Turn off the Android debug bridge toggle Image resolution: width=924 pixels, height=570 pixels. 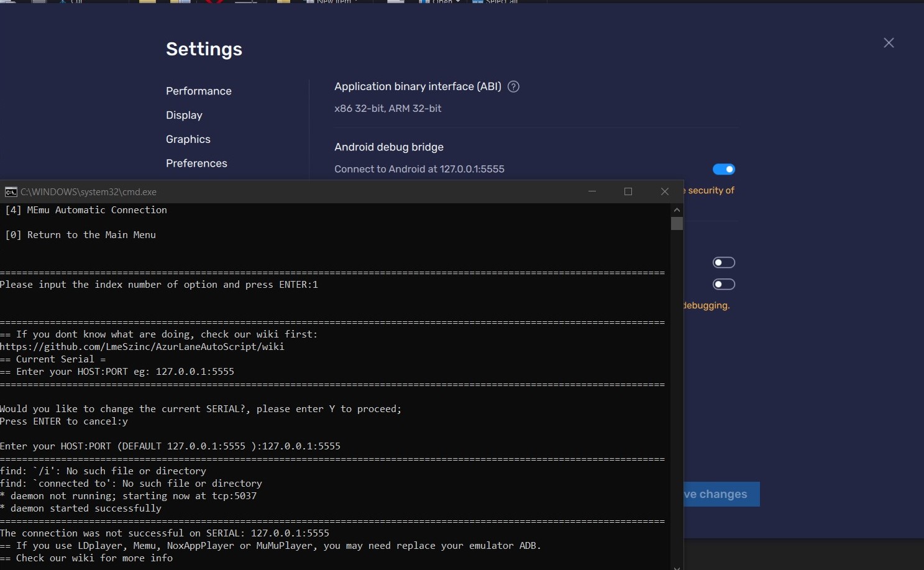[724, 169]
